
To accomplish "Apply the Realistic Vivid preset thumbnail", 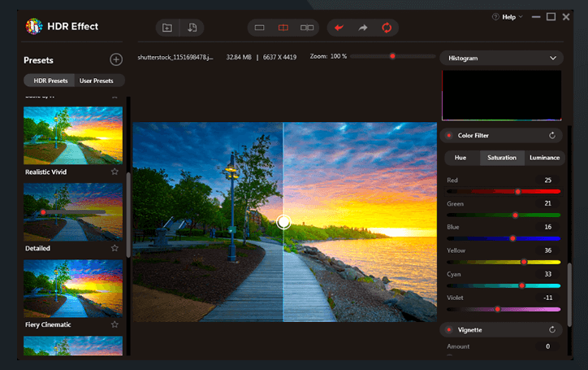I will point(73,136).
